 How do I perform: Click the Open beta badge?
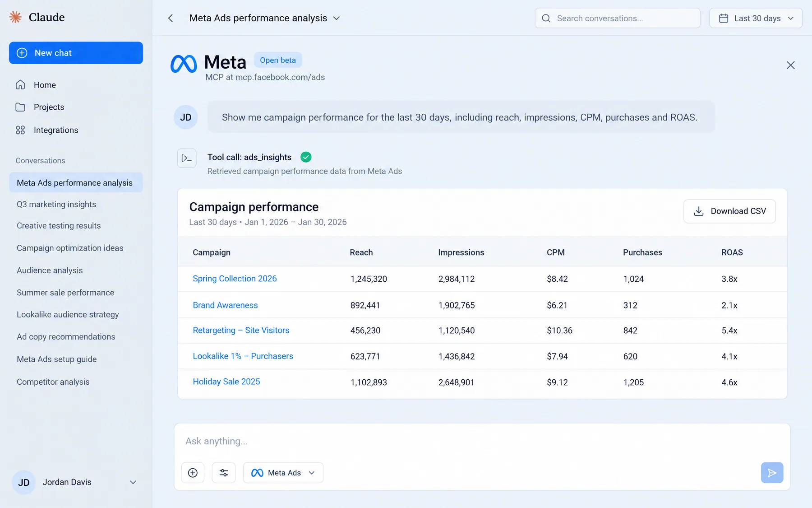click(278, 60)
